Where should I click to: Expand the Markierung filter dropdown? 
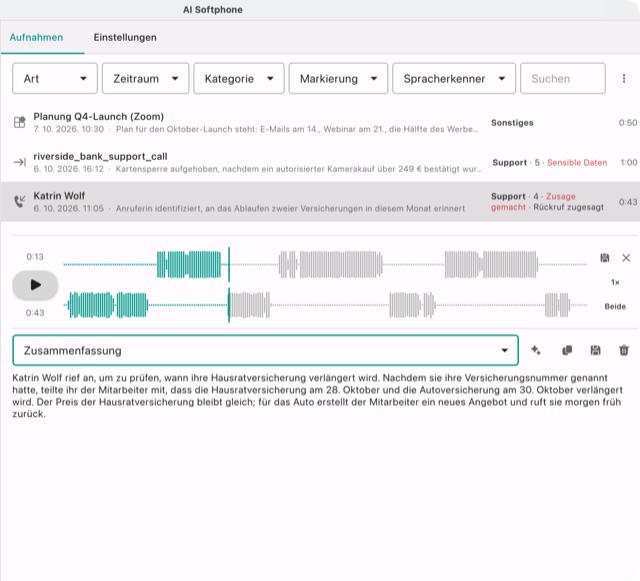(338, 78)
